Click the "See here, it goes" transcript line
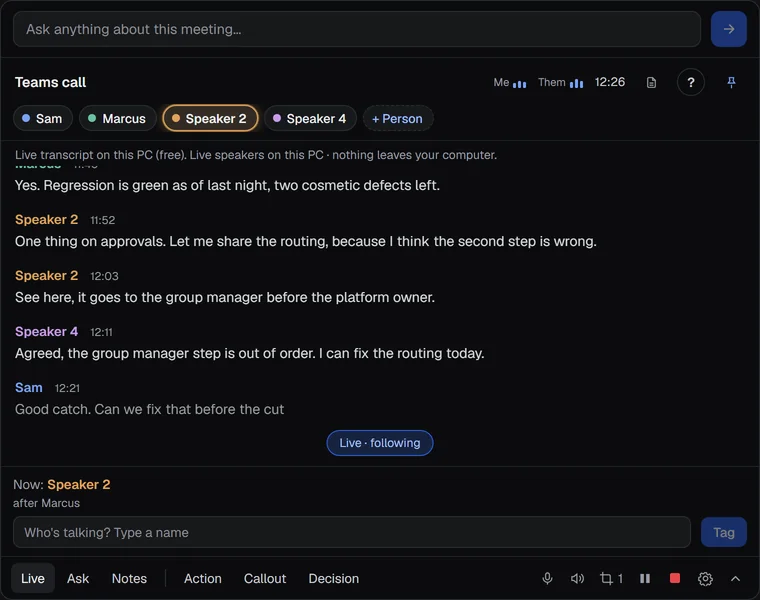This screenshot has width=760, height=600. pos(225,297)
